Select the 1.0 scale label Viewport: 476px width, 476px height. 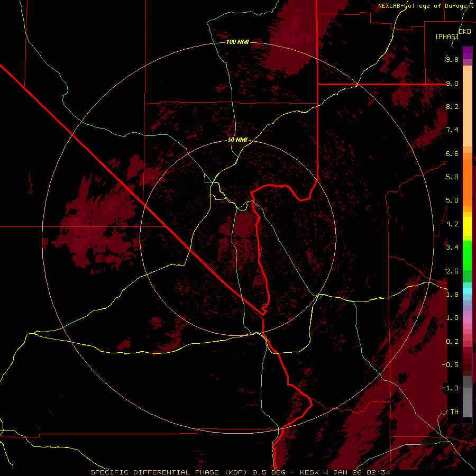click(x=452, y=318)
